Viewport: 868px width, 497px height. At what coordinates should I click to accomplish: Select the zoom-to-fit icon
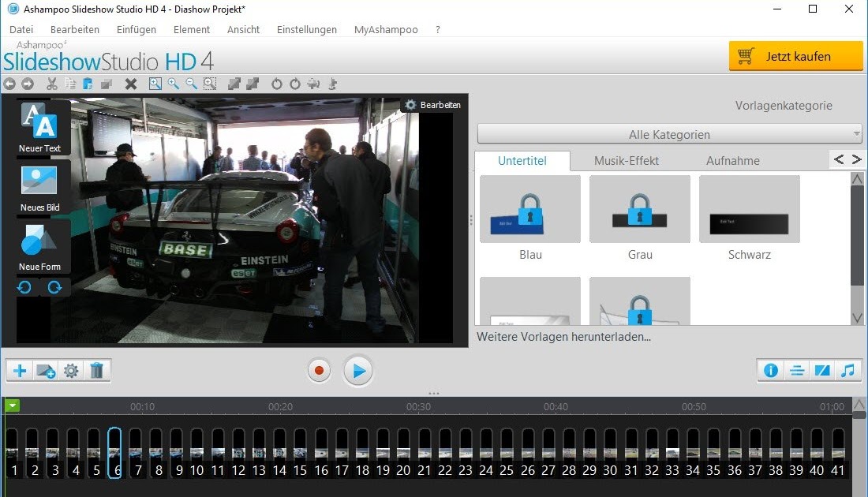(x=155, y=84)
